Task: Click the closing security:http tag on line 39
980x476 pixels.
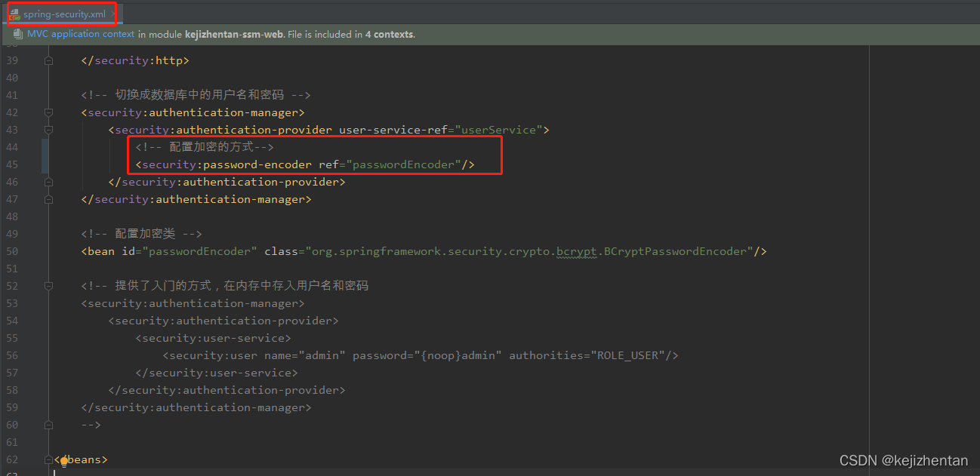Action: (x=135, y=60)
